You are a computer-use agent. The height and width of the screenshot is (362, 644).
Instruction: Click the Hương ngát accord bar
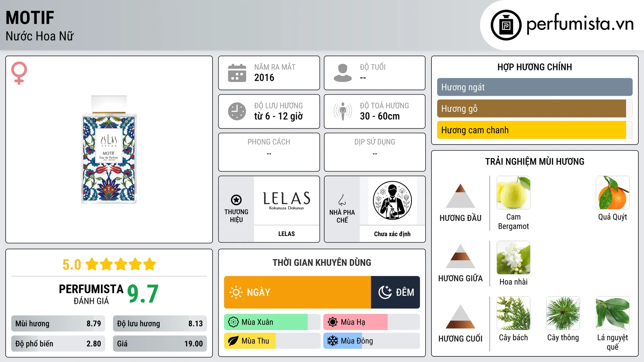coord(535,87)
